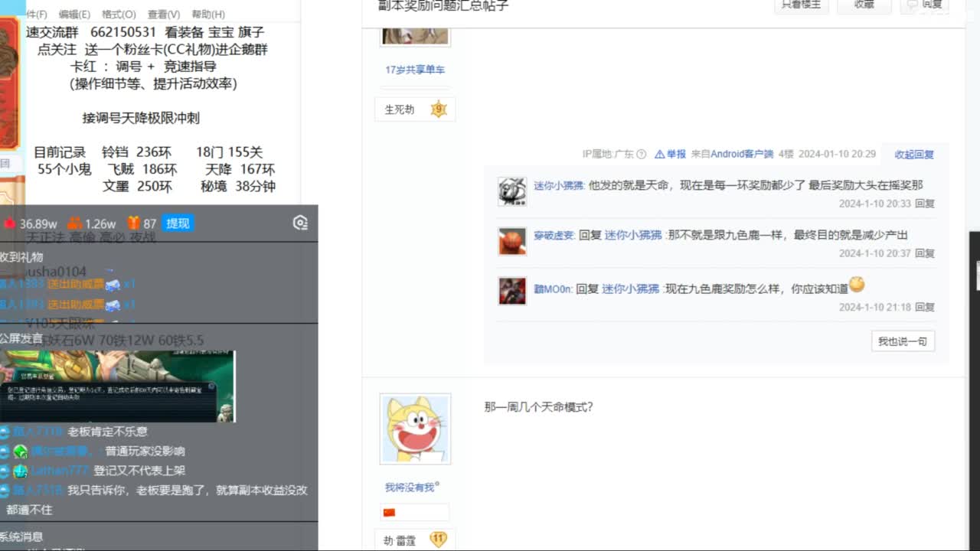Viewport: 980px width, 551px height.
Task: Open the stream settings gear icon
Action: [x=299, y=223]
